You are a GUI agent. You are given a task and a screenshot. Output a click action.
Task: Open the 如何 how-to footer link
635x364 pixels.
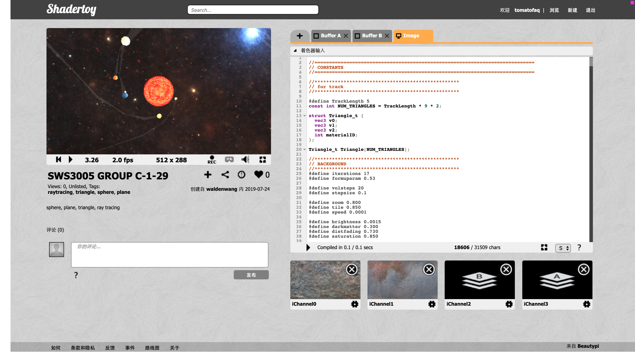[56, 348]
